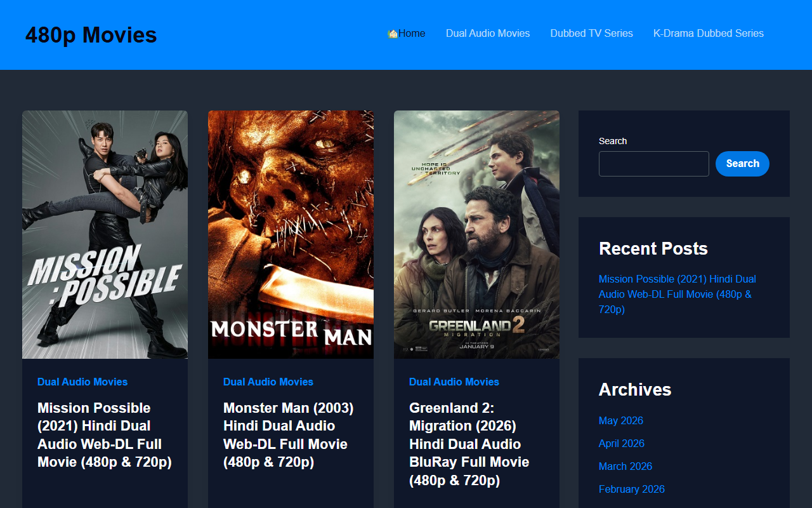This screenshot has width=812, height=508.
Task: Click Dual Audio Movies category under Monster Man
Action: pos(268,382)
